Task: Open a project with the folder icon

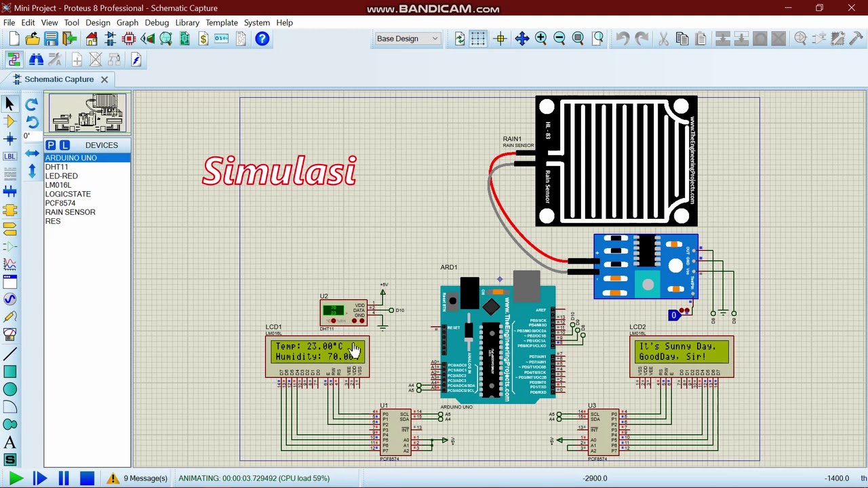Action: (32, 39)
